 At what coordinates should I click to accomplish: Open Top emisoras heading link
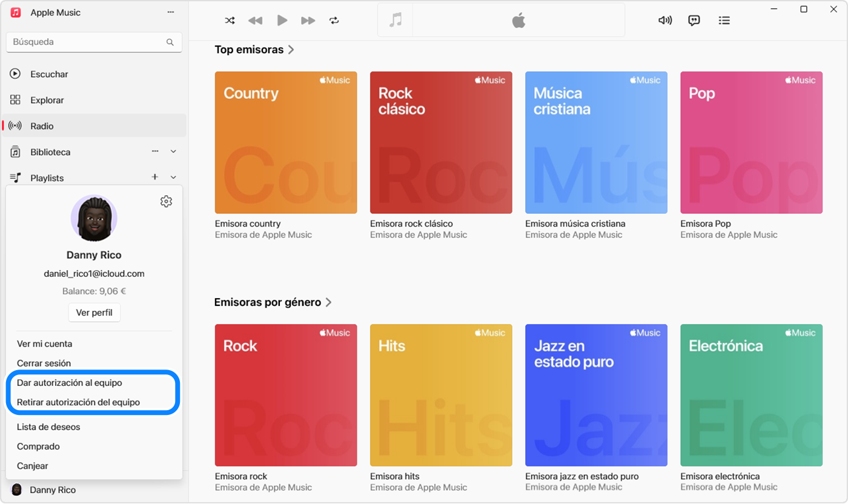coord(249,50)
